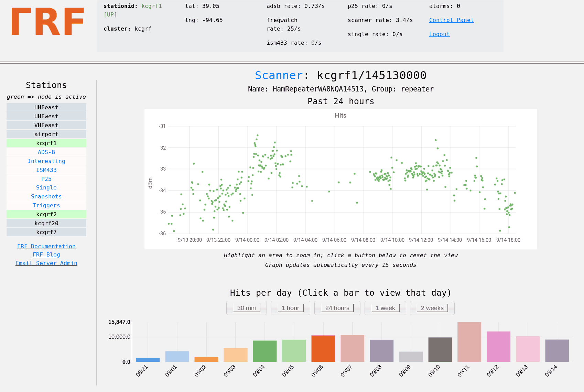This screenshot has height=392, width=584.
Task: Click the 09/10 dark bar
Action: point(440,350)
